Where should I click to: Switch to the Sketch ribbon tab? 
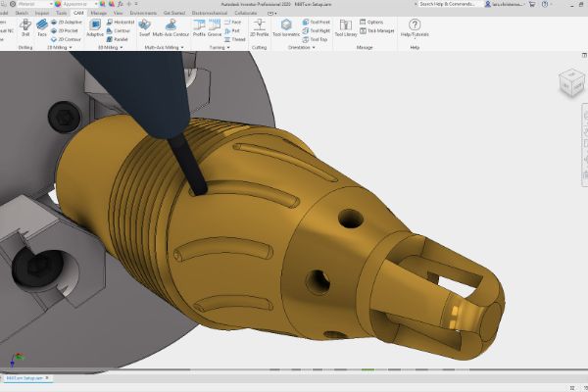[22, 13]
